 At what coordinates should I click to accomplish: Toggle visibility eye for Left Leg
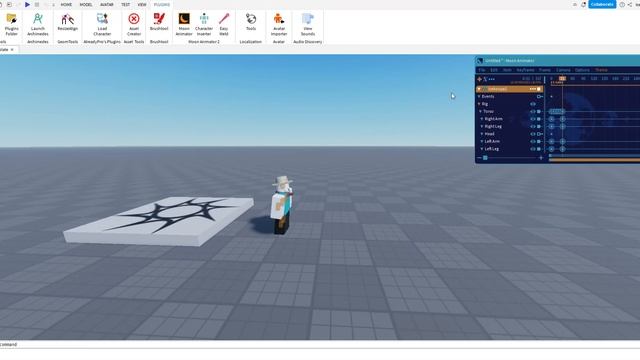pos(533,149)
